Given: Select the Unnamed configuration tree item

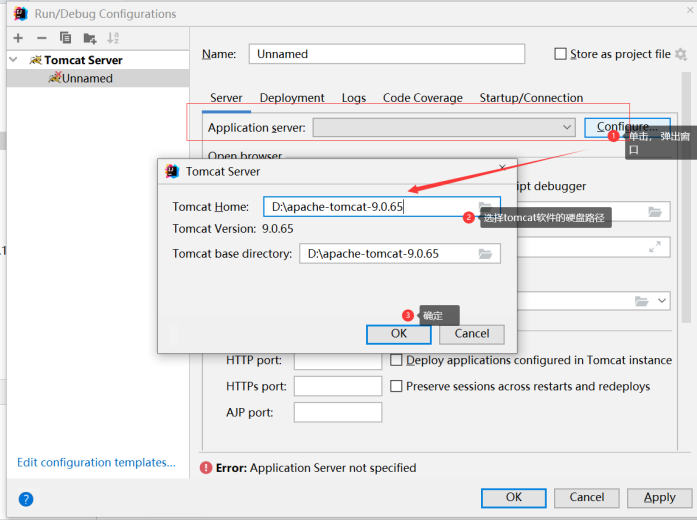Looking at the screenshot, I should (98, 78).
